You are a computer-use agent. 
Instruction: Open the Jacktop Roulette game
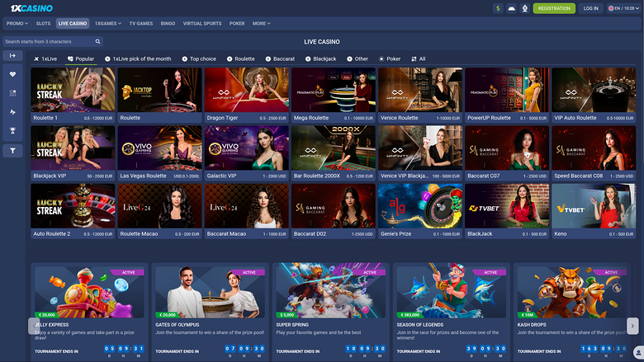pos(160,95)
